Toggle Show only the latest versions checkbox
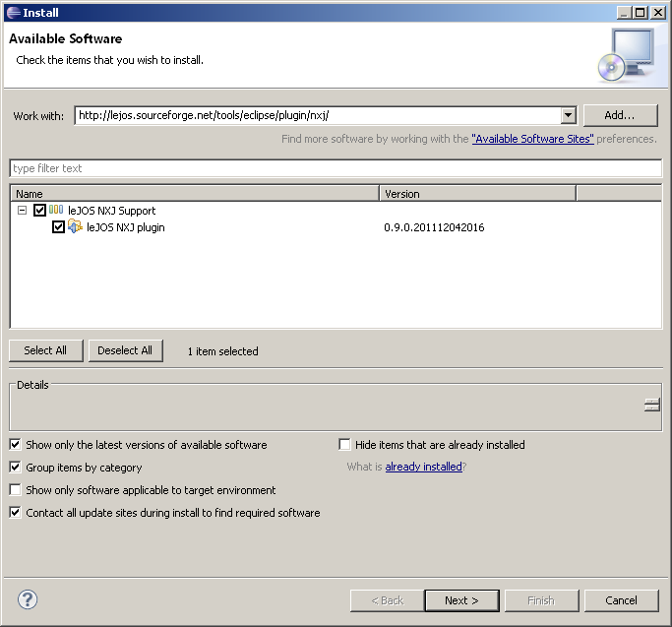 tap(15, 444)
